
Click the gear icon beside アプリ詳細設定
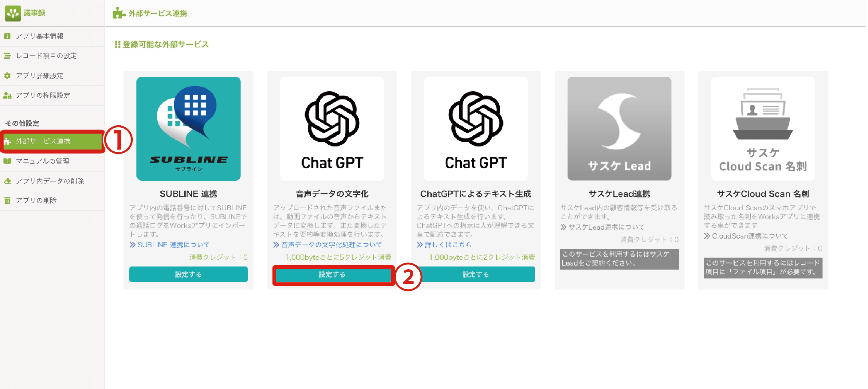pyautogui.click(x=7, y=76)
